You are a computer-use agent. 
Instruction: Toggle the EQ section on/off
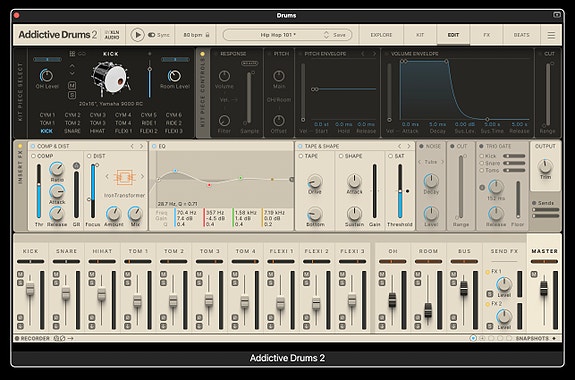coord(154,146)
